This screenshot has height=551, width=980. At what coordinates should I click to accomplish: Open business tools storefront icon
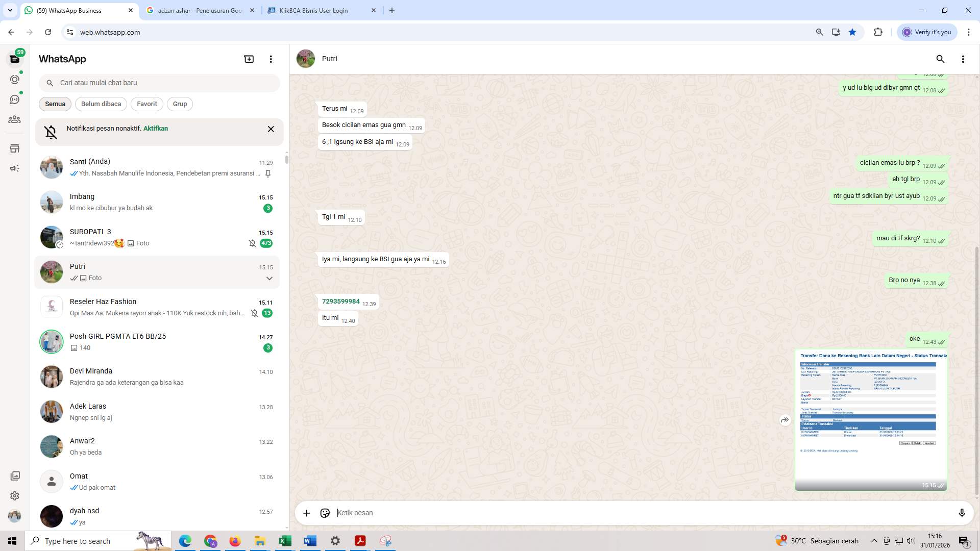(x=15, y=148)
